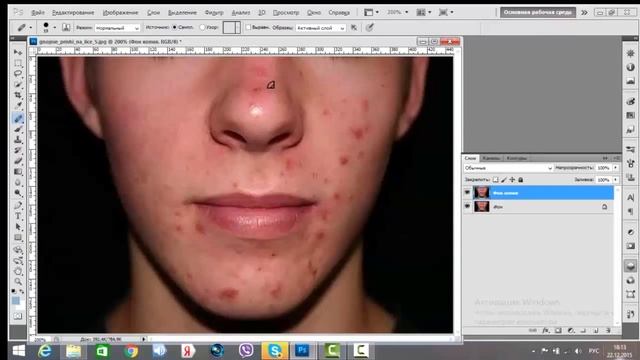Select the Pattern source radio button

click(x=202, y=27)
